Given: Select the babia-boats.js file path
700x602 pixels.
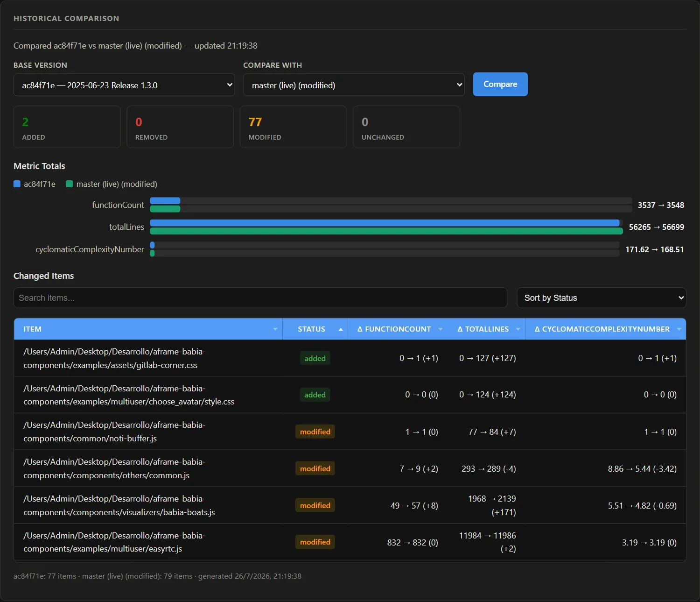Looking at the screenshot, I should 119,505.
